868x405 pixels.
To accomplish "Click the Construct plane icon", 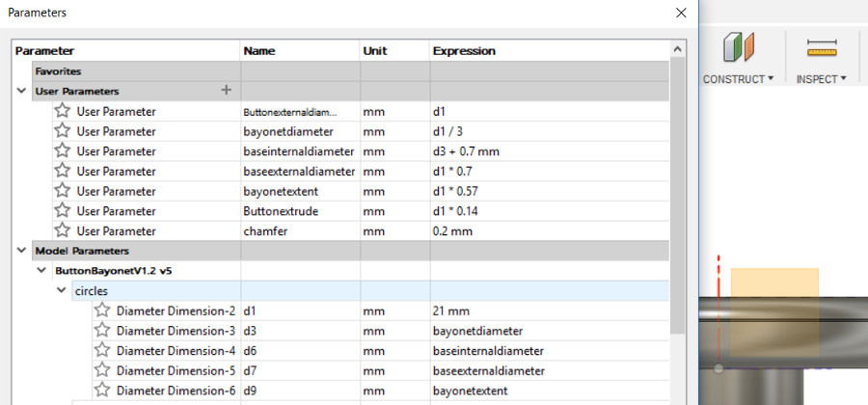I will 739,47.
